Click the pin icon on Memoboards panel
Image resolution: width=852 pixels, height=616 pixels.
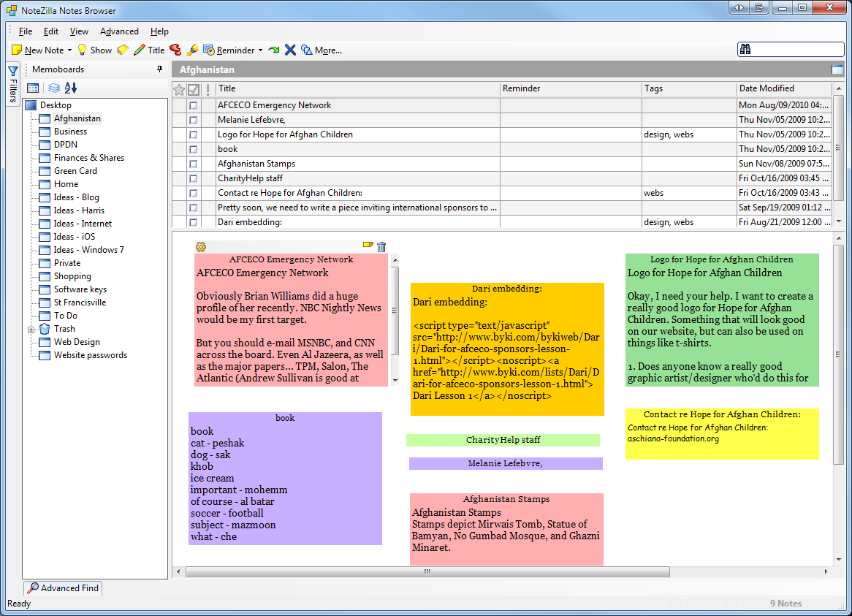click(159, 69)
